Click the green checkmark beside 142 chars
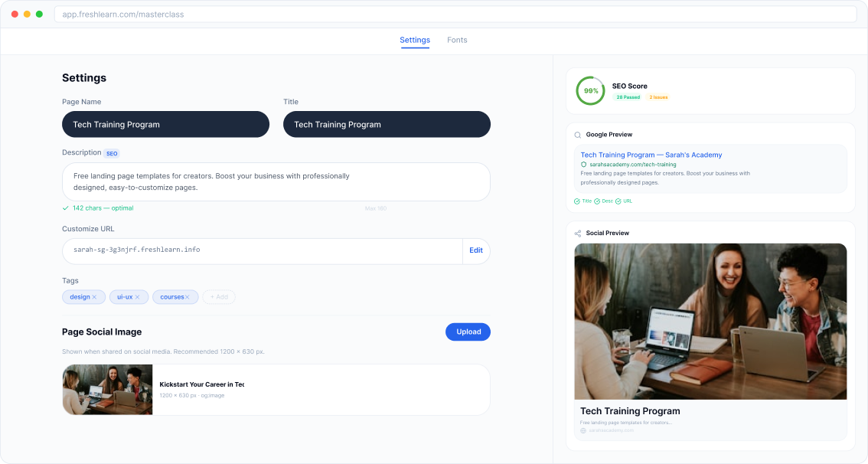Viewport: 868px width, 464px height. 66,208
